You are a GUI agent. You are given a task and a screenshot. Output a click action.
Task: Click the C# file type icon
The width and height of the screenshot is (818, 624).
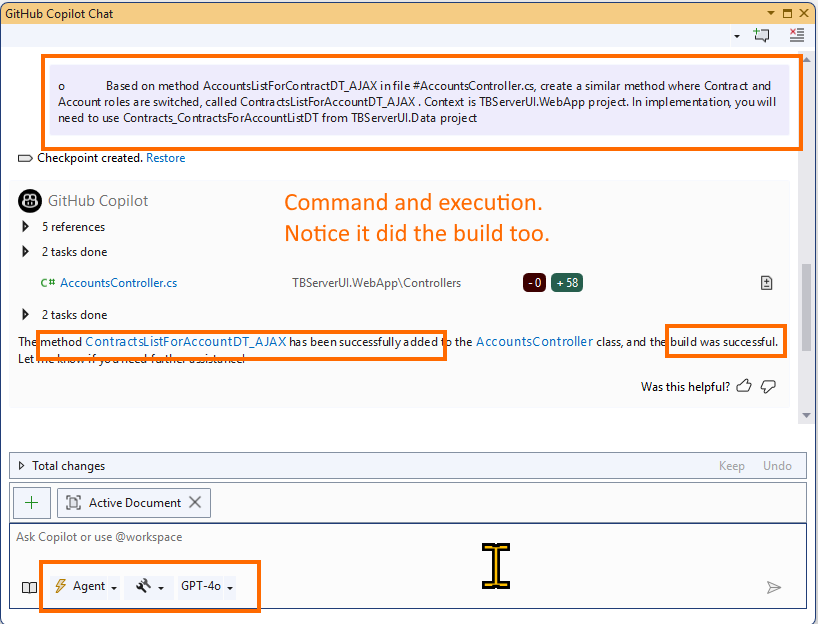coord(47,283)
